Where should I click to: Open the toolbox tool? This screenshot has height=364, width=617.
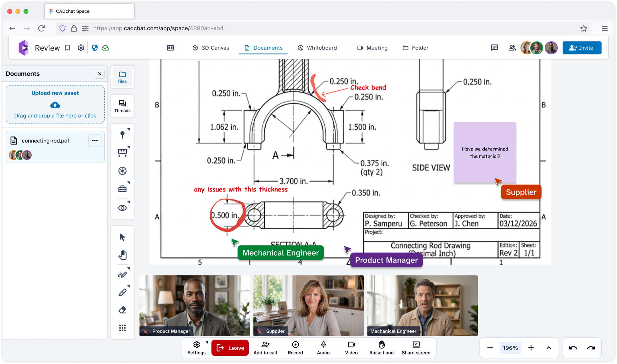tap(122, 189)
